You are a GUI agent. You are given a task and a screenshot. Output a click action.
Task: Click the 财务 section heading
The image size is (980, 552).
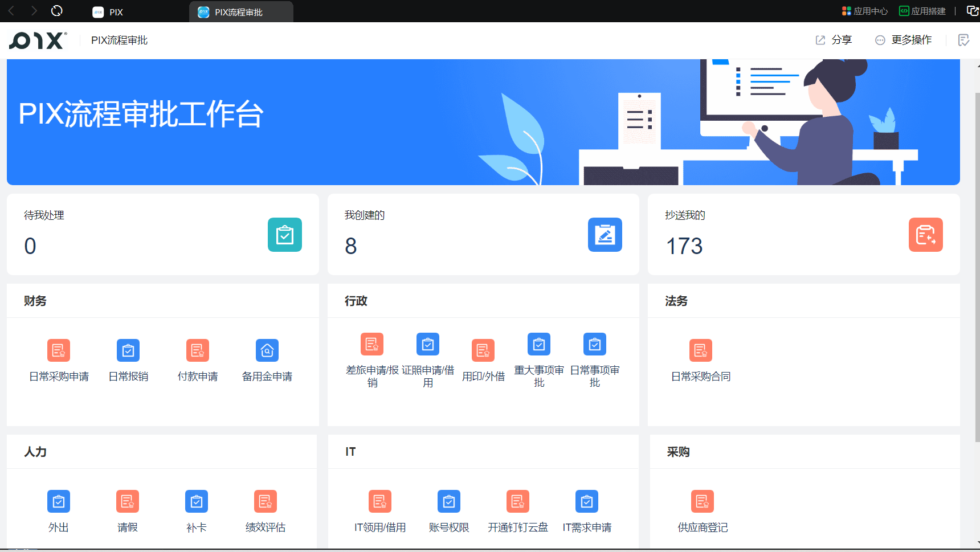(35, 301)
